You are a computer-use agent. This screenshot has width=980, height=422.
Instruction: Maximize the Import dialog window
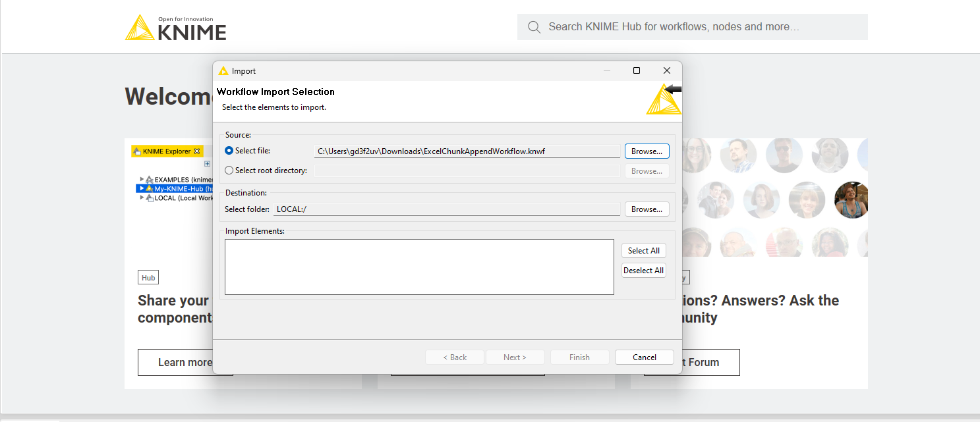pyautogui.click(x=637, y=71)
